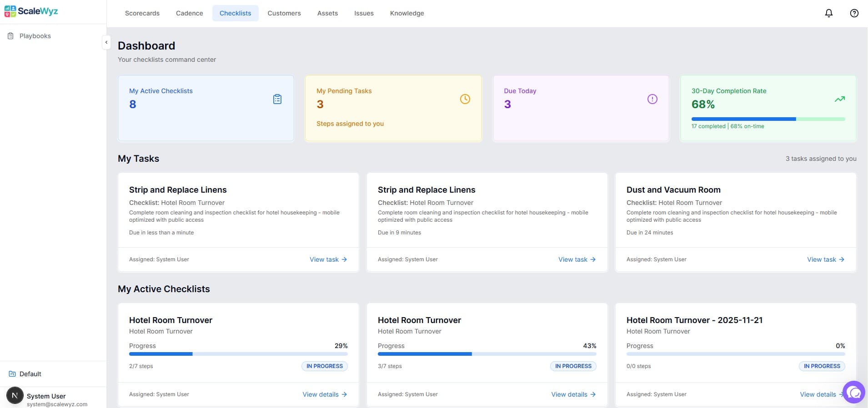Click the 'Steps assigned to you' text

pyautogui.click(x=350, y=124)
